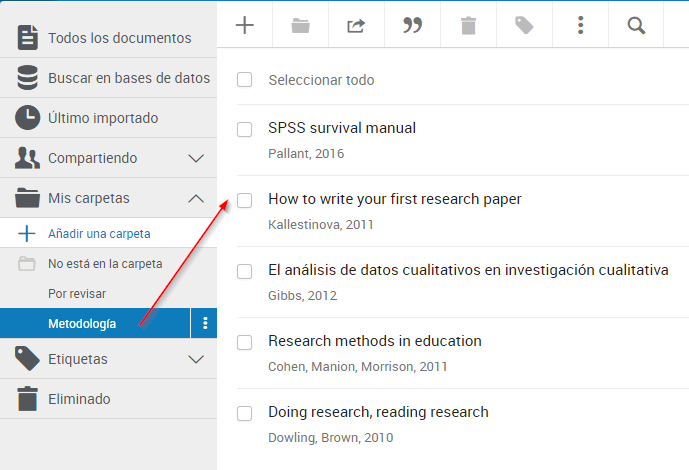Viewport: 689px width, 470px height.
Task: Open the three-dot more options in toolbar
Action: click(580, 26)
